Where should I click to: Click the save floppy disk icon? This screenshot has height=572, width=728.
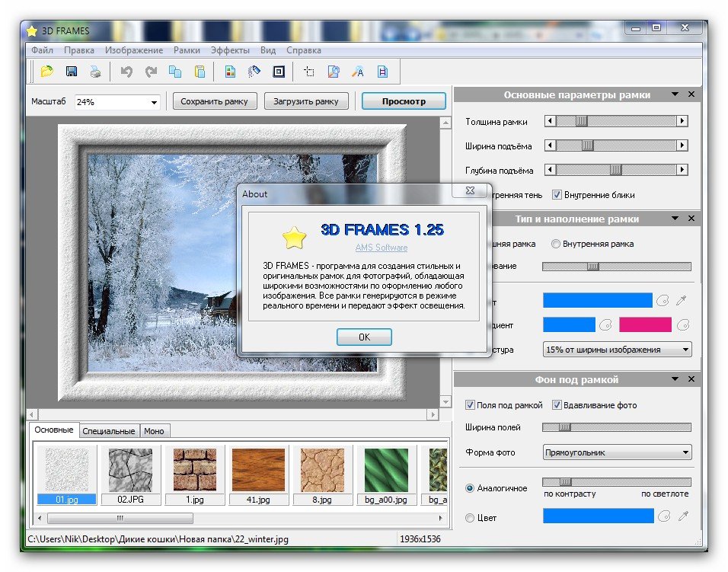tap(71, 72)
